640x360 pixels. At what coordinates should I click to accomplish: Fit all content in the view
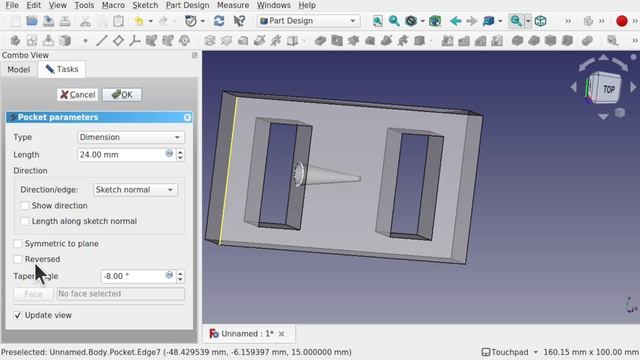point(378,21)
